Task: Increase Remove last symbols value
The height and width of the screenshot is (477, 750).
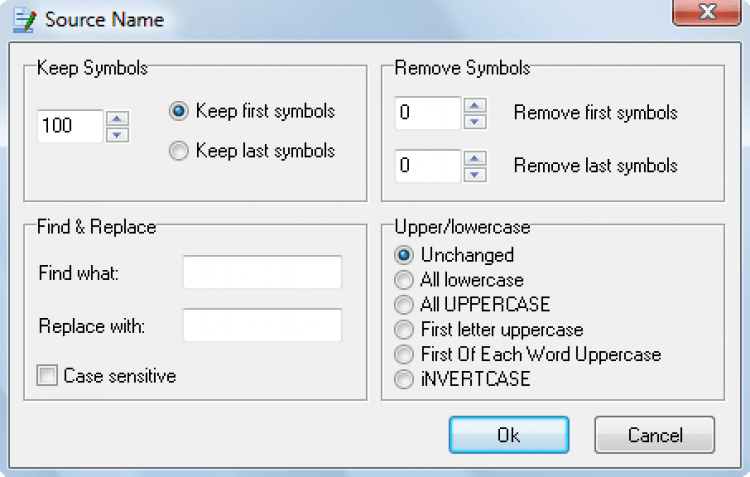Action: click(474, 158)
